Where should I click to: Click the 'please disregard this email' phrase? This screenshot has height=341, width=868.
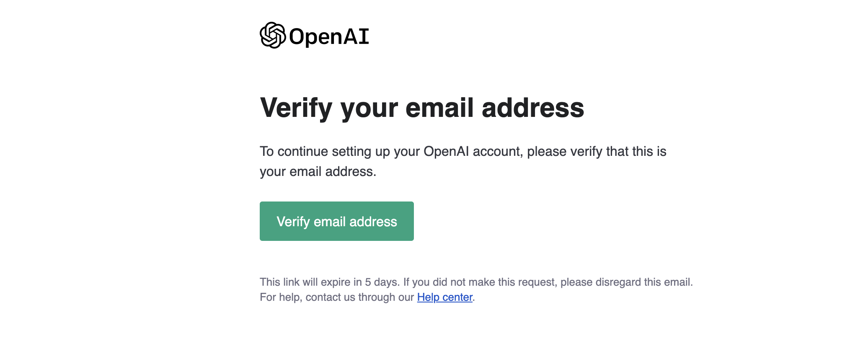click(626, 282)
